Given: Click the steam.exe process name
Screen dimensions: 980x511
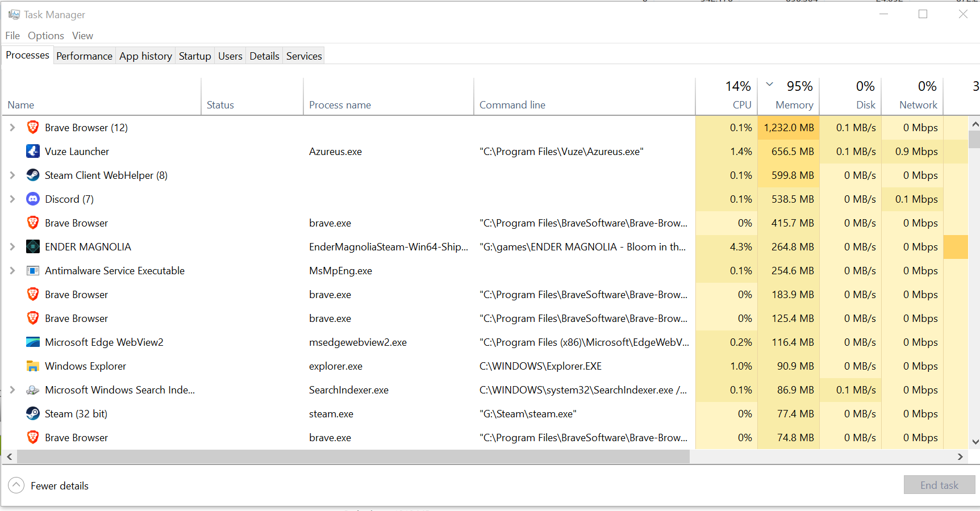Looking at the screenshot, I should coord(331,414).
